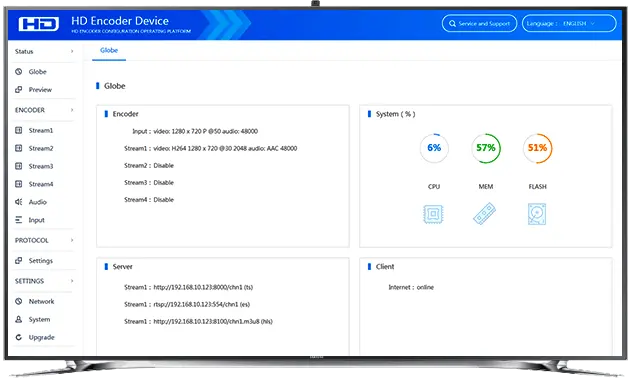Click the System (%) panel heading
Image resolution: width=630 pixels, height=380 pixels.
tap(395, 114)
